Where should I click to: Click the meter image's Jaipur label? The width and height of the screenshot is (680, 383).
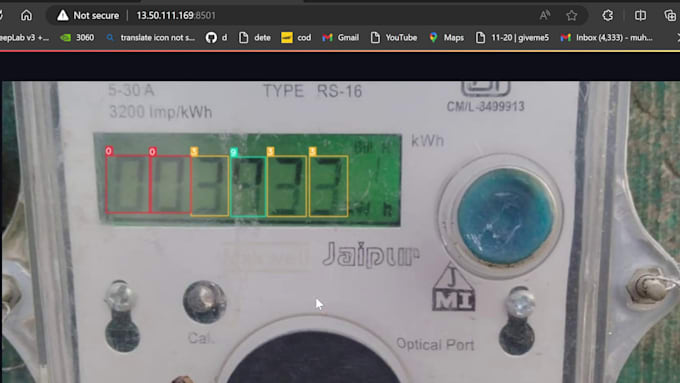(371, 255)
